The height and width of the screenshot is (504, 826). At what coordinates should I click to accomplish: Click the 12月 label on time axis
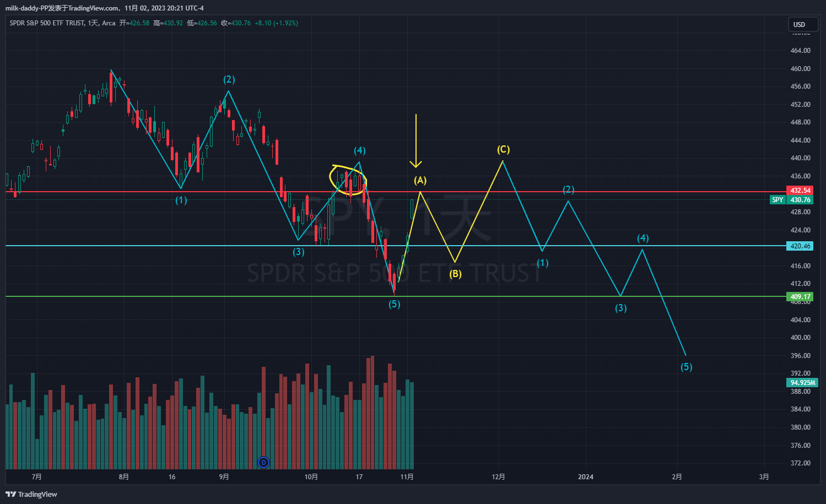click(498, 476)
